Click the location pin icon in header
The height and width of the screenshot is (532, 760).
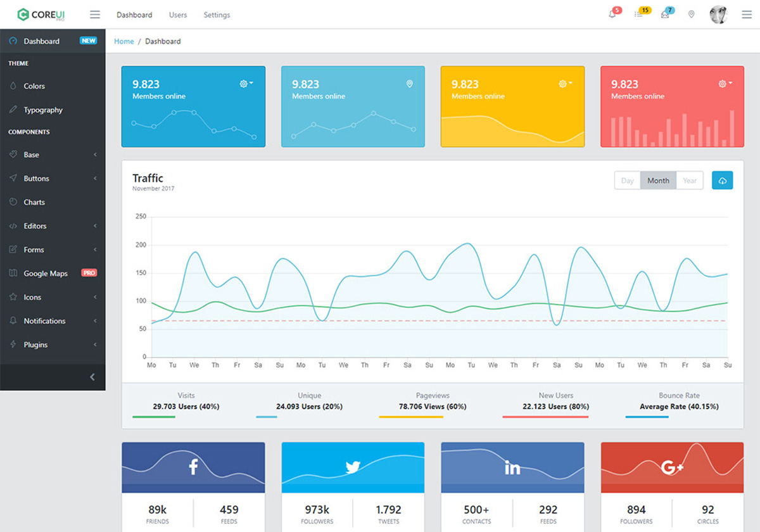coord(691,15)
